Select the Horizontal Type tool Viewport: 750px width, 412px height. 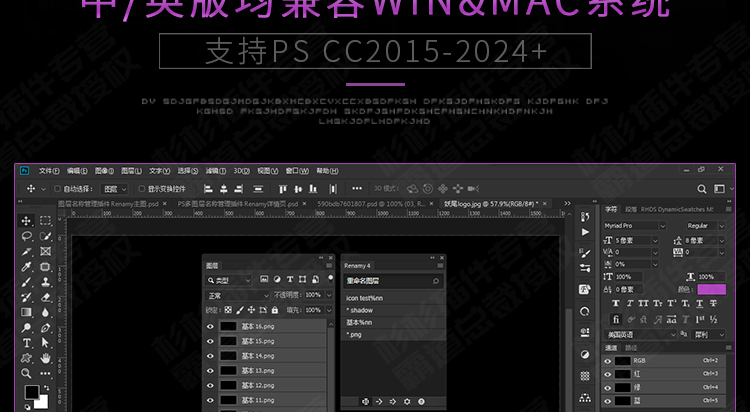pyautogui.click(x=26, y=343)
